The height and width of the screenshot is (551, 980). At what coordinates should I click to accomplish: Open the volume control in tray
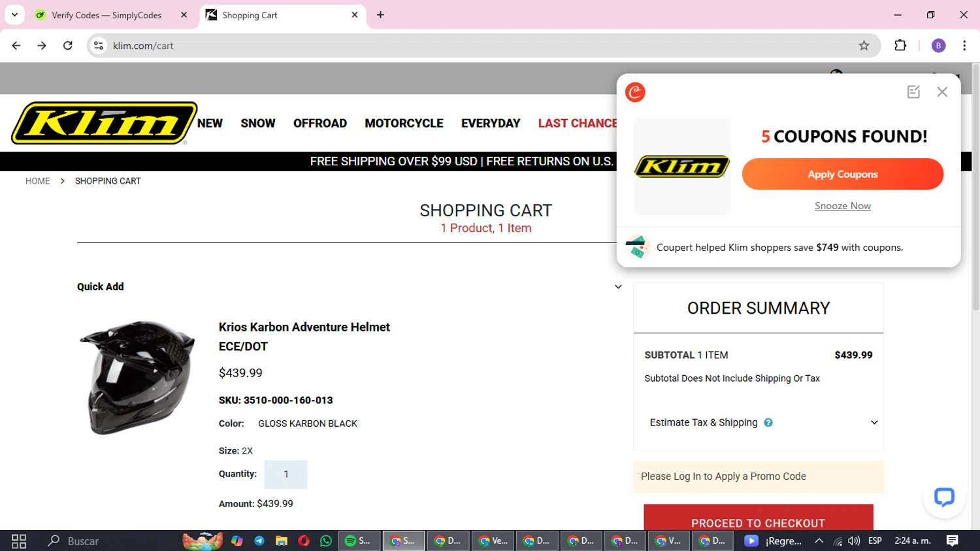854,541
